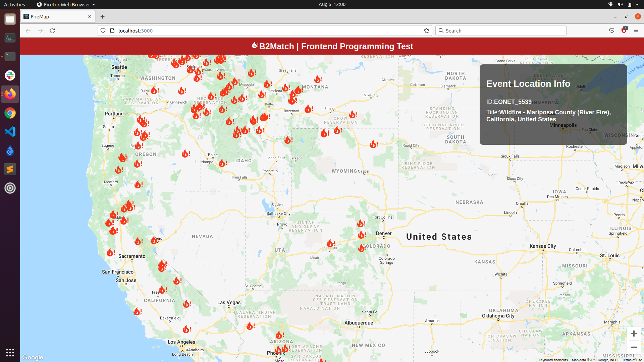This screenshot has height=362, width=644.
Task: Open the clock and calendar menu
Action: tap(332, 4)
